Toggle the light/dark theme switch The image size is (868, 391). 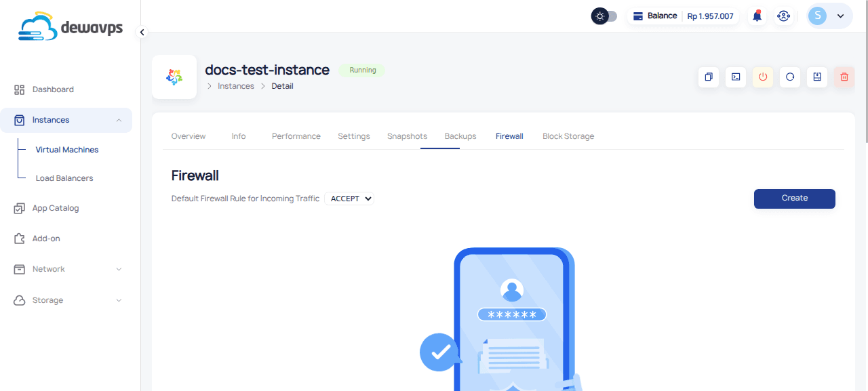tap(604, 16)
